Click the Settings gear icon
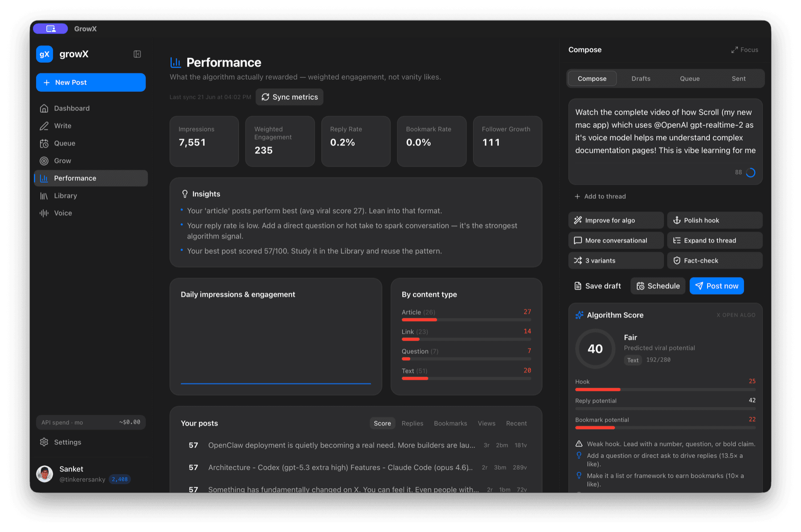 coord(44,442)
